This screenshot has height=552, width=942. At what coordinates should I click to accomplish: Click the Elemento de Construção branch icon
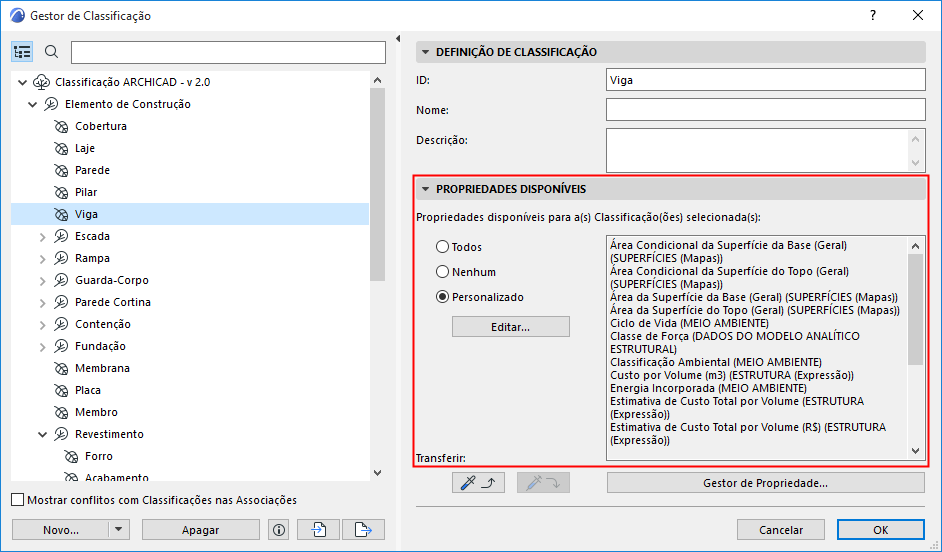coord(51,105)
